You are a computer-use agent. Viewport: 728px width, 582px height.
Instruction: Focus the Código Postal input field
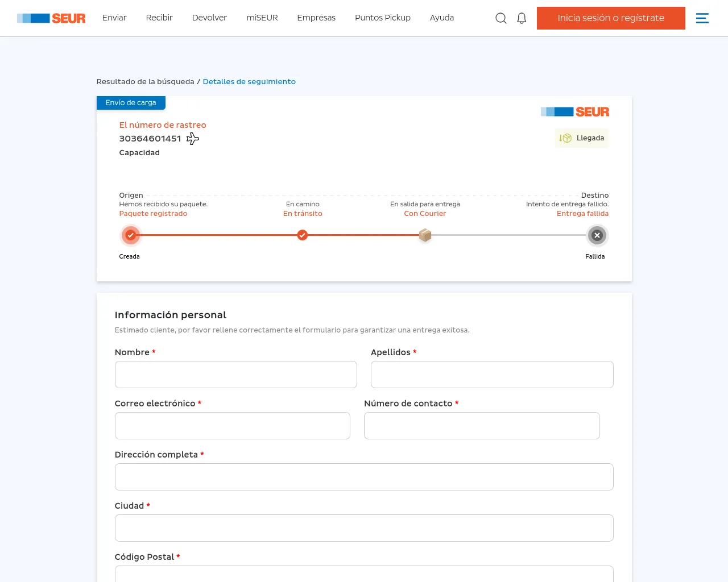[x=364, y=573]
